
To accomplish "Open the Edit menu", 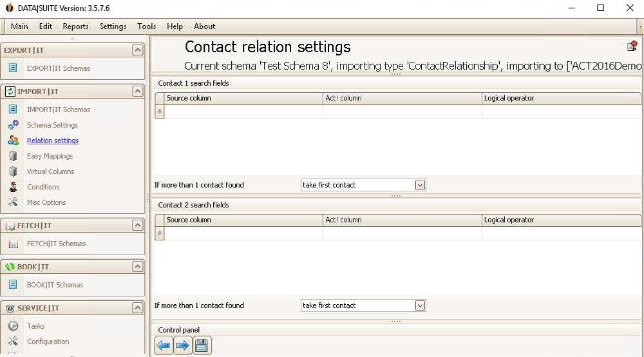I will (x=46, y=26).
